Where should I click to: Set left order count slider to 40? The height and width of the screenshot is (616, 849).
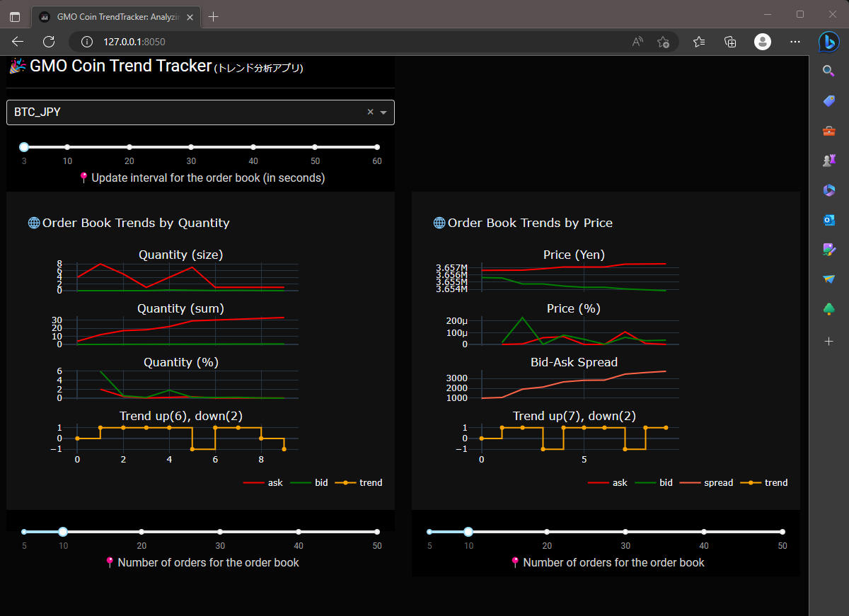[299, 532]
